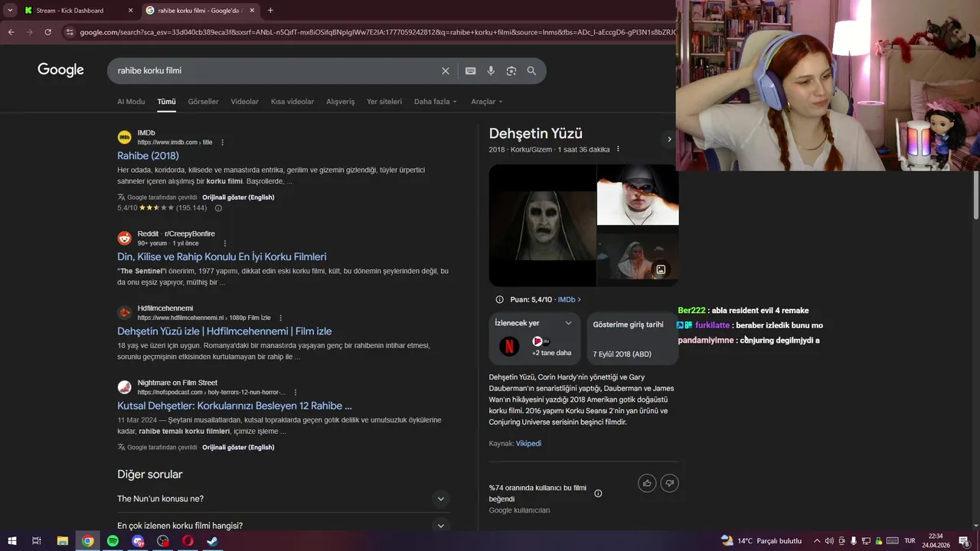Open the on-screen keyboard input tool
980x551 pixels.
pyautogui.click(x=471, y=70)
